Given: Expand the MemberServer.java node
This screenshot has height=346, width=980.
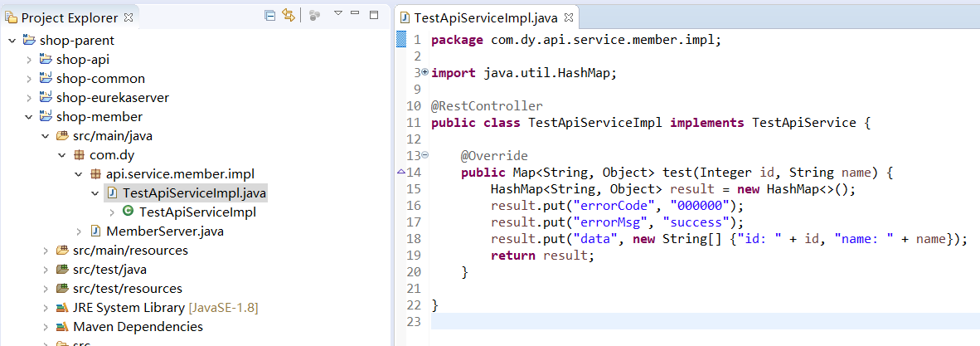Looking at the screenshot, I should tap(78, 231).
